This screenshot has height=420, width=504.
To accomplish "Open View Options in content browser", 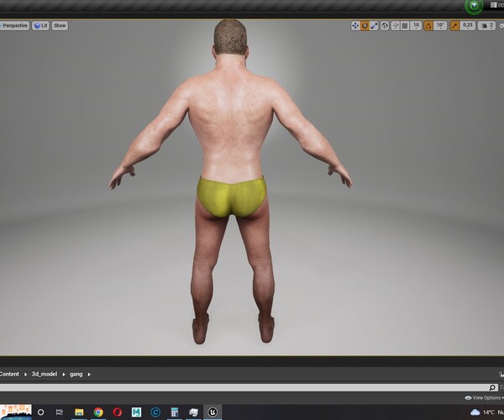I will point(484,398).
